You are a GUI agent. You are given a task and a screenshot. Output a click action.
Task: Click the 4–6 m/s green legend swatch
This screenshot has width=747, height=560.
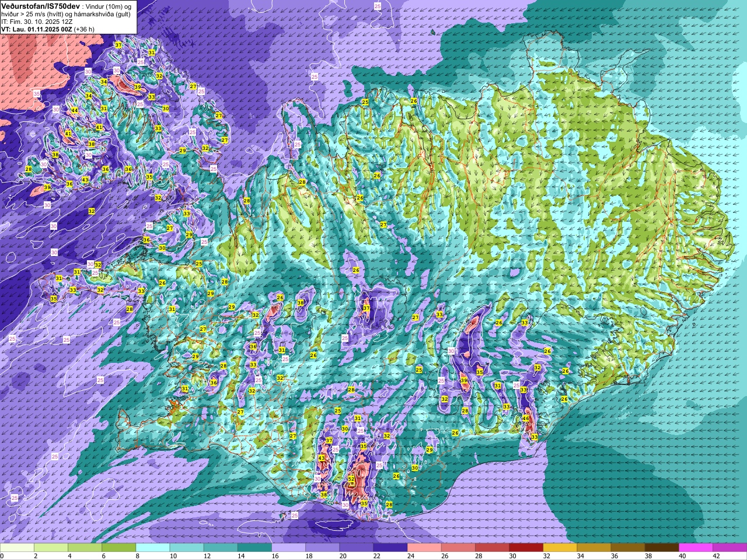point(85,548)
